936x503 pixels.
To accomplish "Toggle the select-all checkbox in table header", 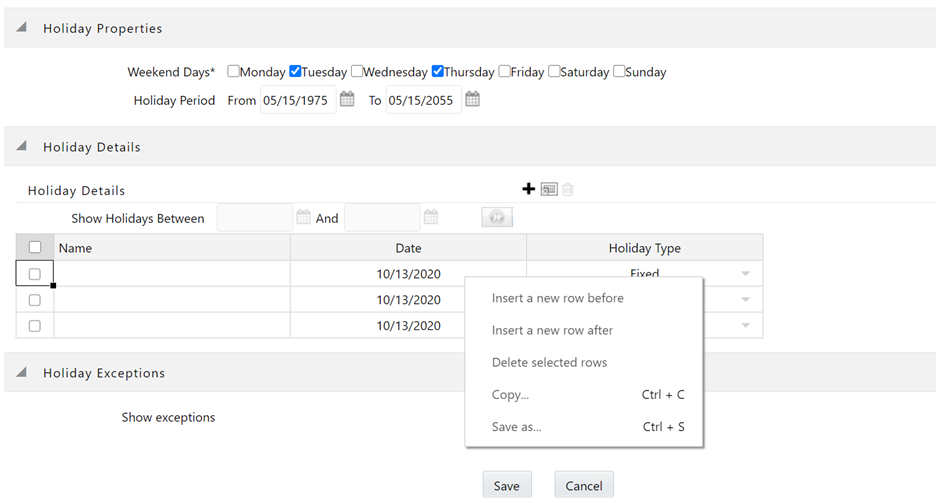I will coord(35,247).
